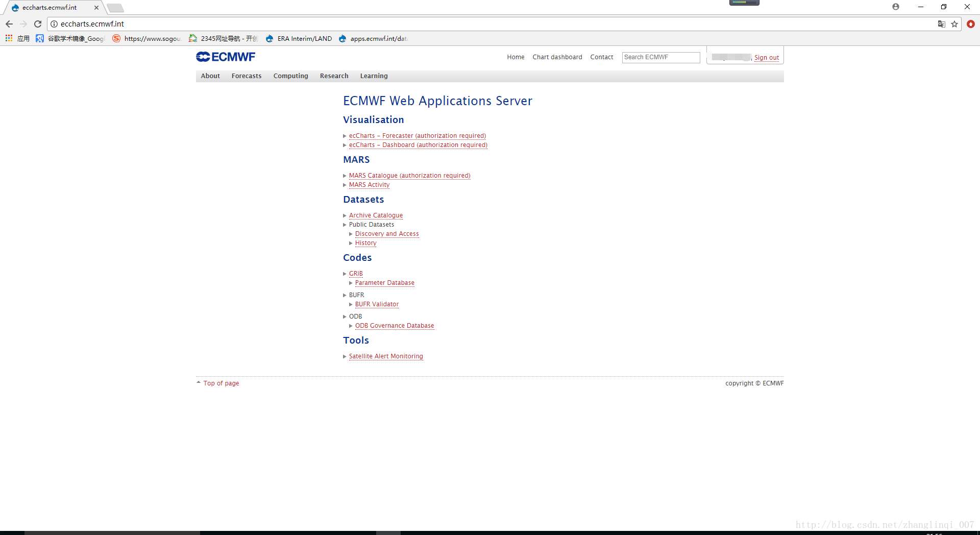This screenshot has width=980, height=535.
Task: Click the Tools heading
Action: (x=356, y=341)
